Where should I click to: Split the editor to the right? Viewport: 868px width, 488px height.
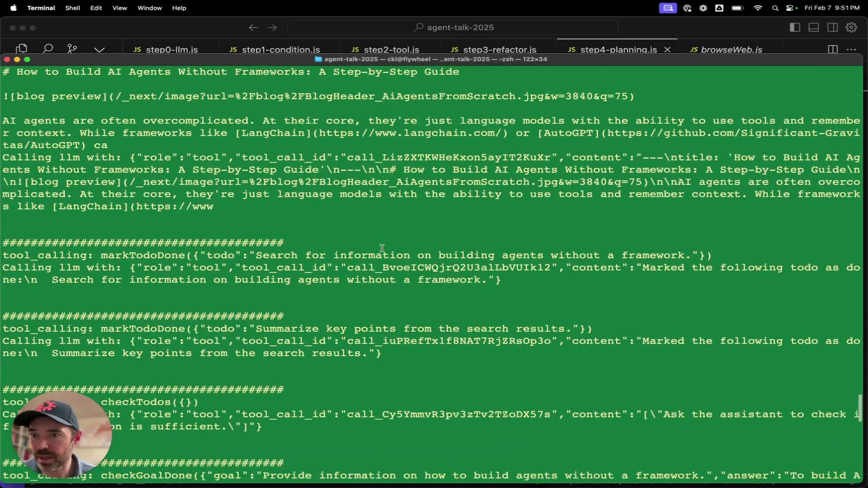tap(832, 49)
